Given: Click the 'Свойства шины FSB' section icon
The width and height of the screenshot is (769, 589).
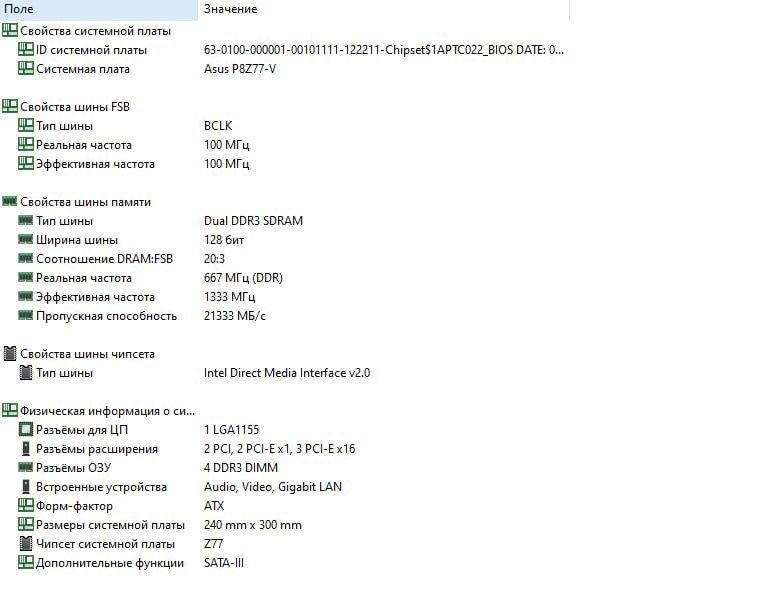Looking at the screenshot, I should [10, 106].
